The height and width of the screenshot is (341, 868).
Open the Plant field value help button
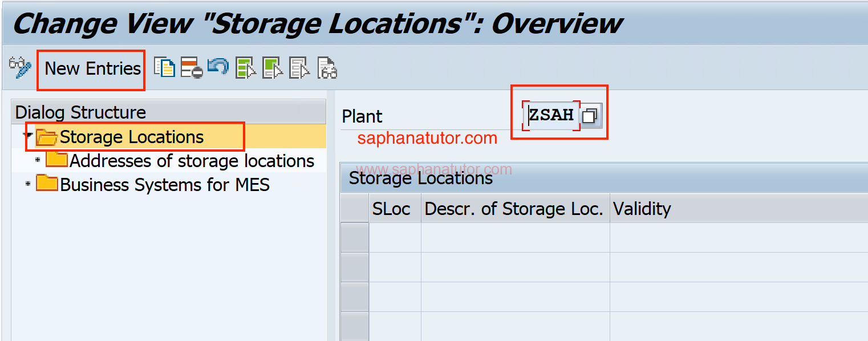(x=590, y=116)
